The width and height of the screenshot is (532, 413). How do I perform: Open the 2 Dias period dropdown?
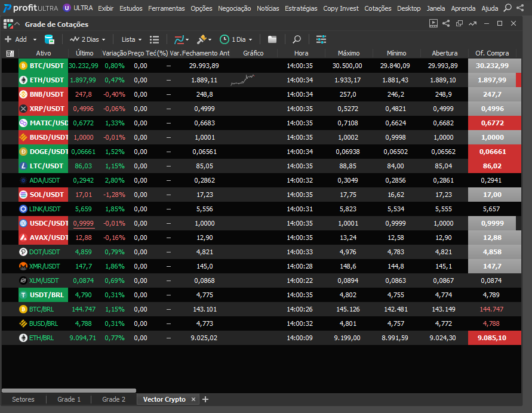tap(88, 39)
